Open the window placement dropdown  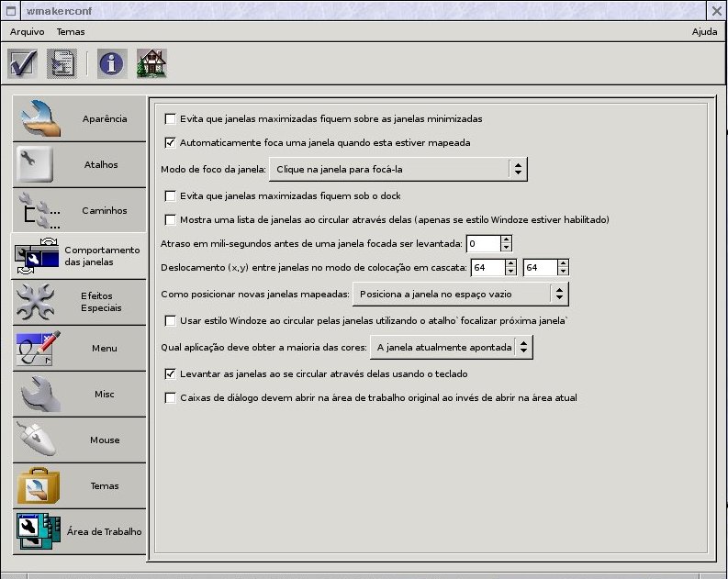click(461, 295)
